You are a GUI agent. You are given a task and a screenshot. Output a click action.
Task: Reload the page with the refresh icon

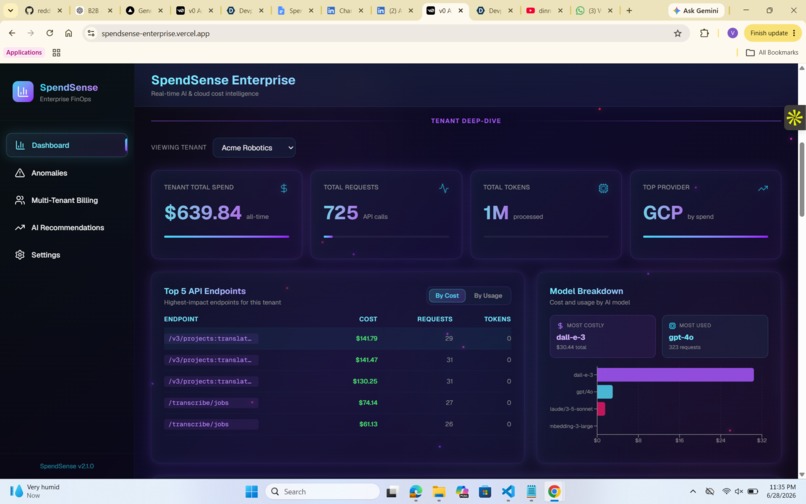coord(49,33)
